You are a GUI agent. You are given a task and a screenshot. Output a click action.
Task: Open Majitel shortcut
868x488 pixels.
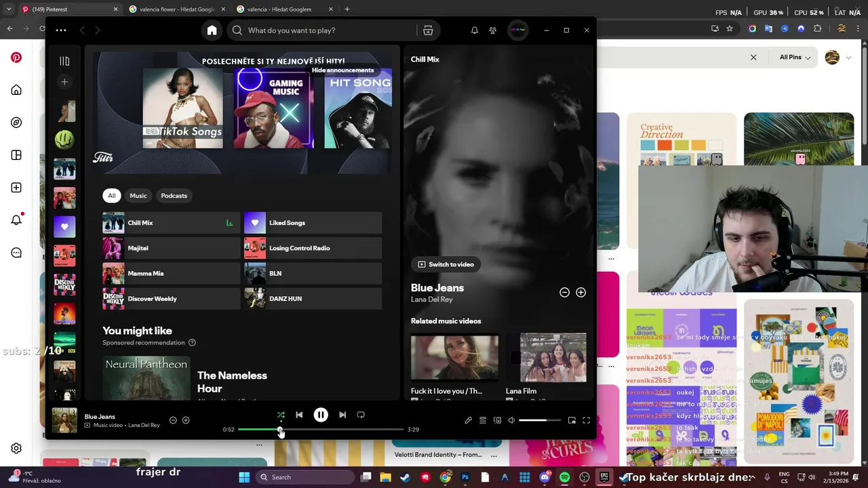[x=171, y=248]
